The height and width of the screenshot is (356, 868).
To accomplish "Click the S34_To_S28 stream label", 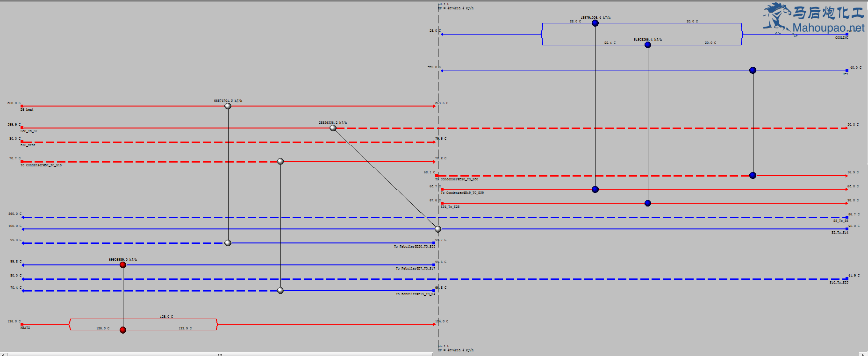I will click(450, 207).
